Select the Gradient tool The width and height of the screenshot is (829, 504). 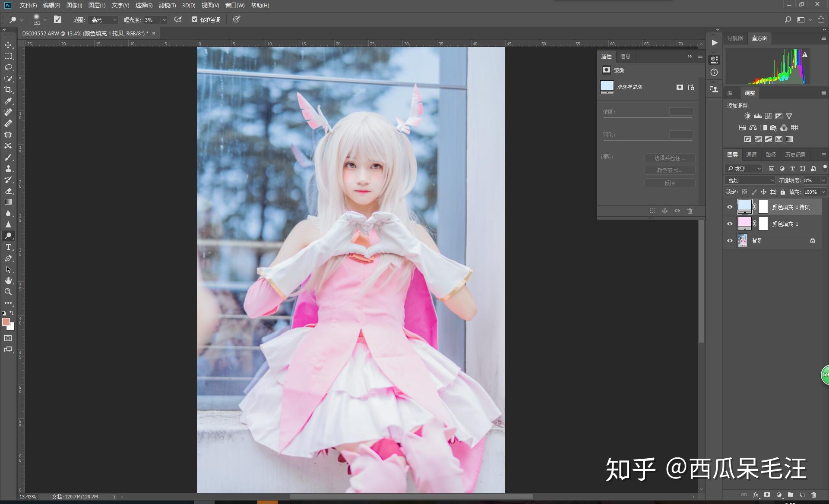coord(8,202)
